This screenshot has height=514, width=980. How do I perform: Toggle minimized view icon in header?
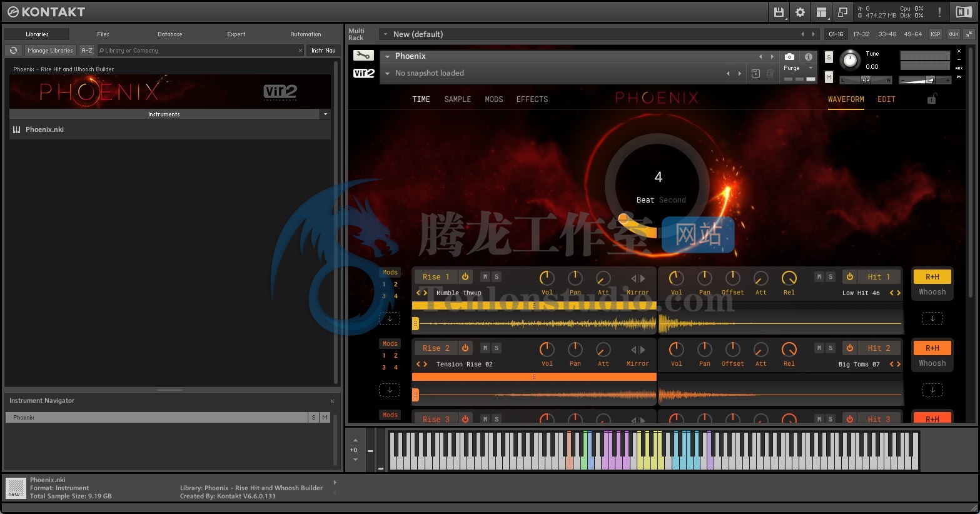pyautogui.click(x=842, y=12)
